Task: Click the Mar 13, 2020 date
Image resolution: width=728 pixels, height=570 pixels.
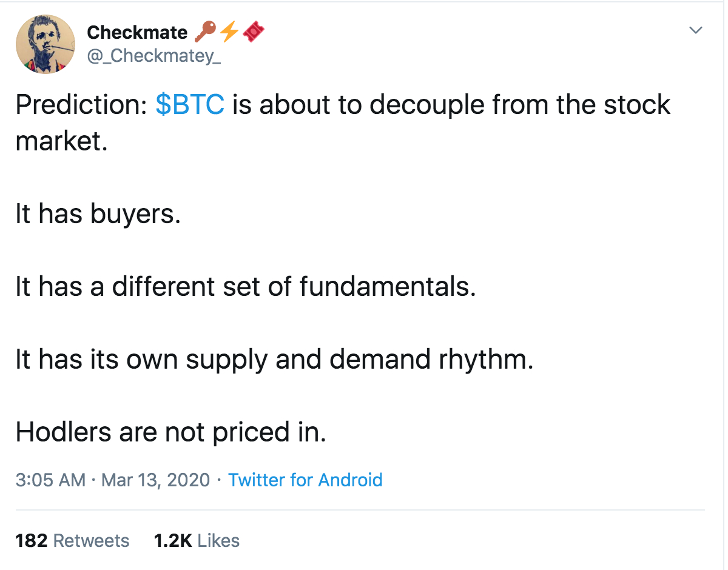Action: tap(155, 480)
